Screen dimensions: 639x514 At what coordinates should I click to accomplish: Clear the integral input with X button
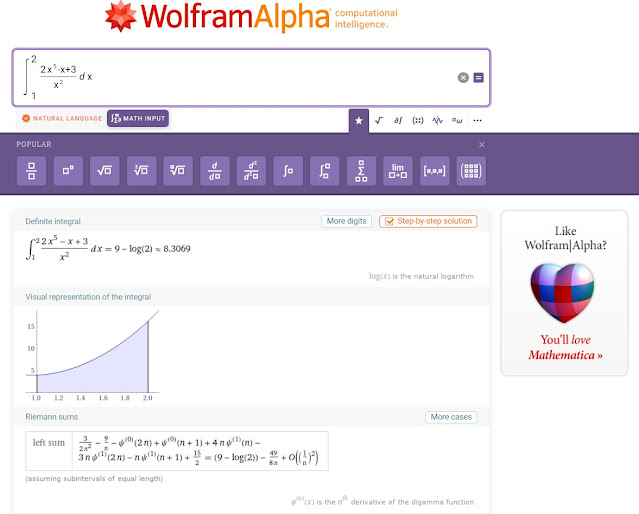point(463,77)
